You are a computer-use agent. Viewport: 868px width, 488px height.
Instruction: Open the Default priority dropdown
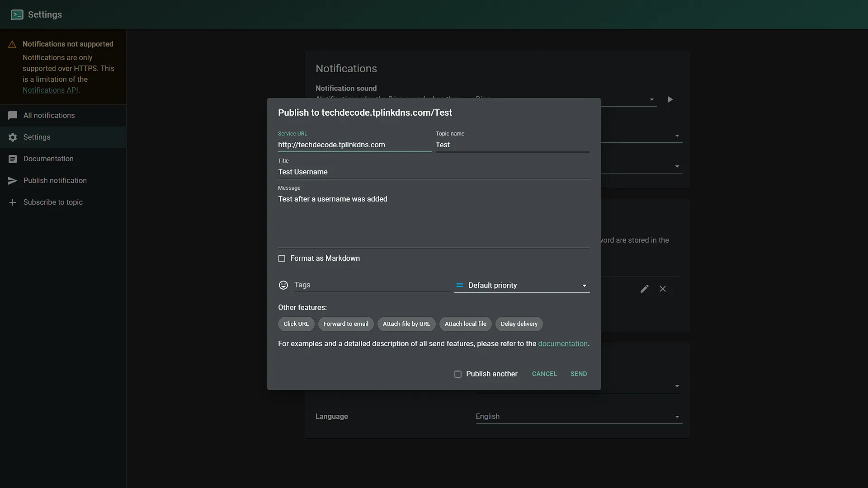coord(522,286)
